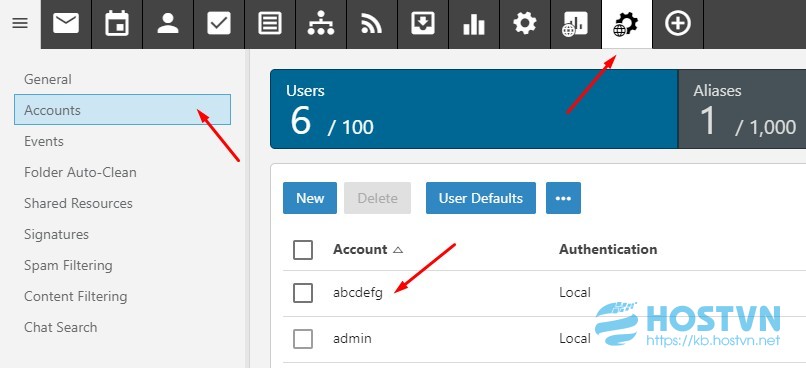
Task: Toggle the select-all accounts checkbox
Action: (x=303, y=250)
